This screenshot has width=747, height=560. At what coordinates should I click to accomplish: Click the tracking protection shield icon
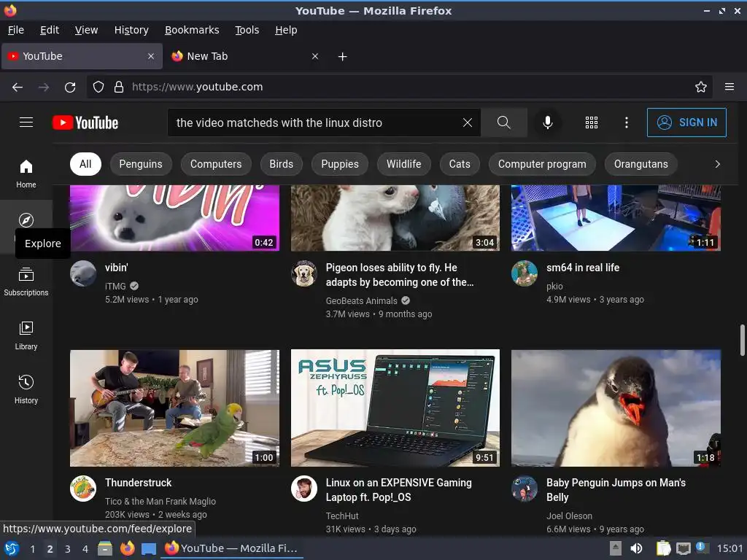click(98, 87)
